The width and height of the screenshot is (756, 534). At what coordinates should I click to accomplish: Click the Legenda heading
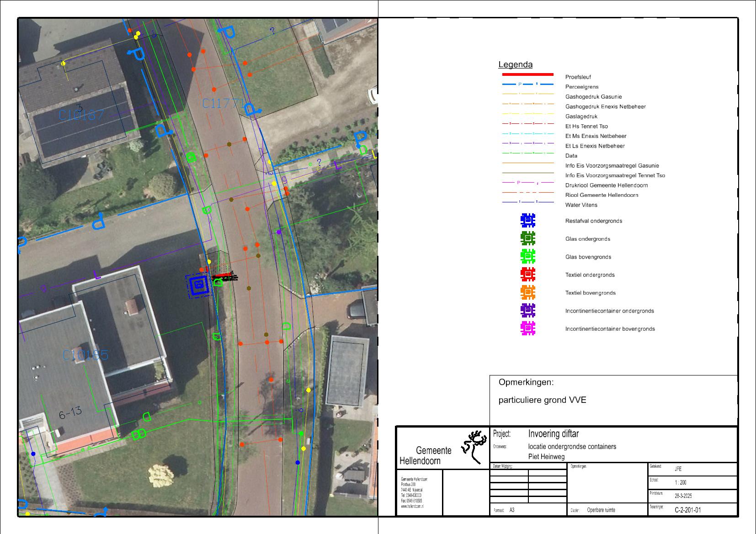(x=515, y=65)
